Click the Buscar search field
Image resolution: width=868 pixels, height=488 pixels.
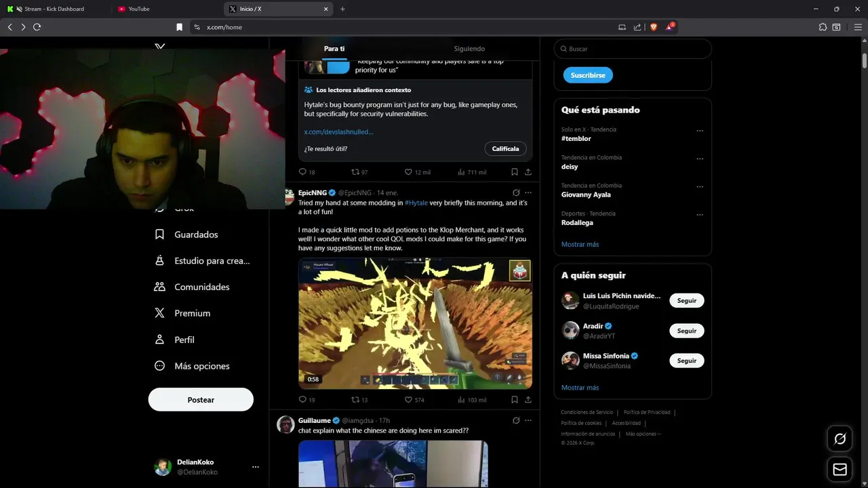pos(633,49)
